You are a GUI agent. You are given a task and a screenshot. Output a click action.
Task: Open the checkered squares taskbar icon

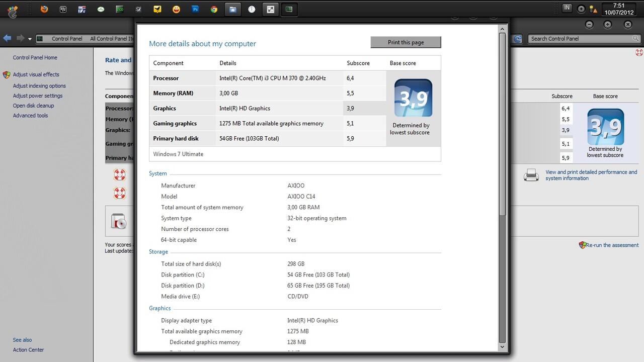271,9
